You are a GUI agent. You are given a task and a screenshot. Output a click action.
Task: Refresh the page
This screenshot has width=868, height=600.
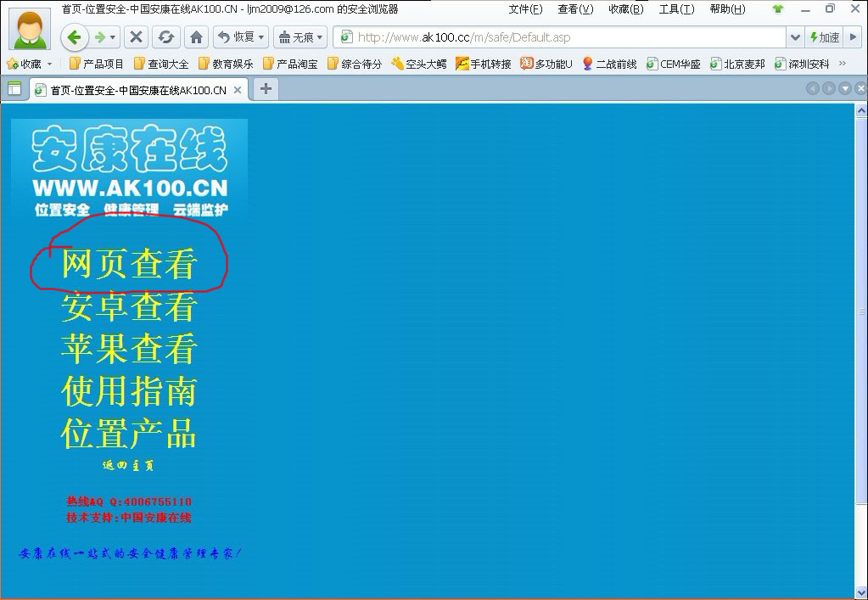click(x=165, y=37)
